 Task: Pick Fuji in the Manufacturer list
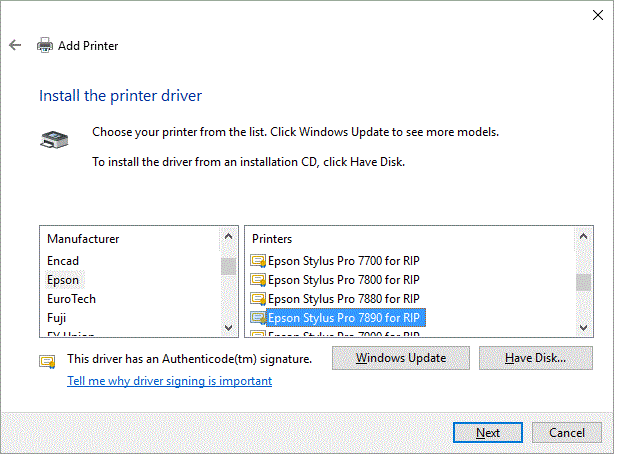pos(57,318)
